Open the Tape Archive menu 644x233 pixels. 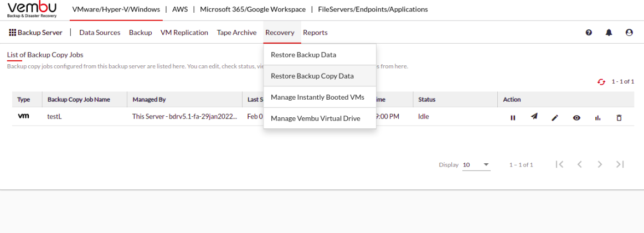(x=236, y=33)
